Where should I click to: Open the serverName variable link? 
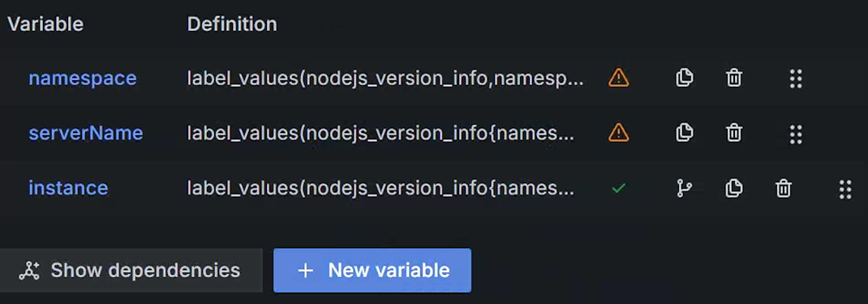[x=86, y=133]
